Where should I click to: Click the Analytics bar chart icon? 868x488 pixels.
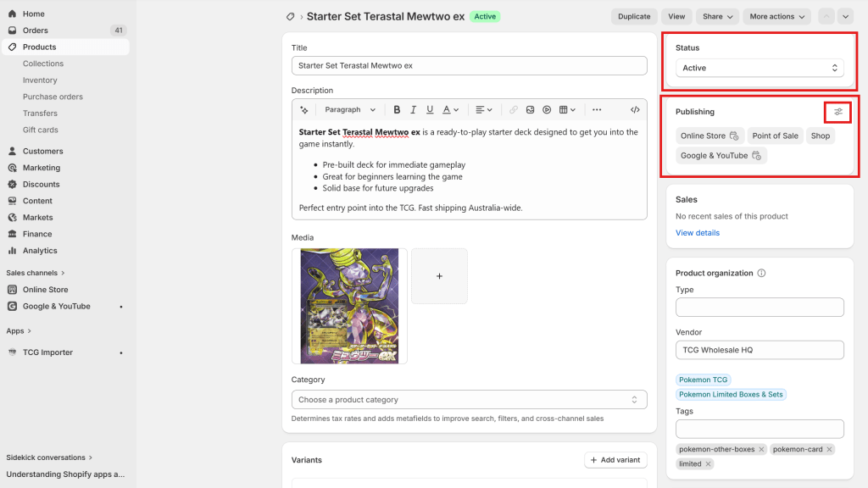(12, 251)
